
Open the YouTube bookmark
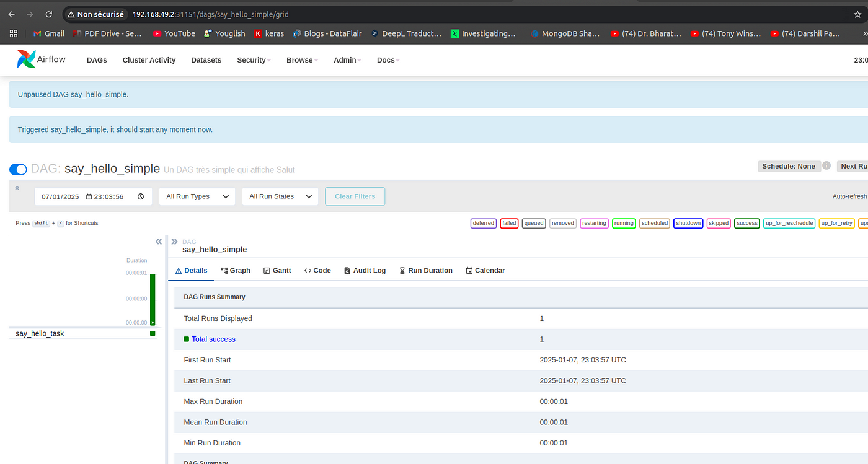[x=174, y=33]
